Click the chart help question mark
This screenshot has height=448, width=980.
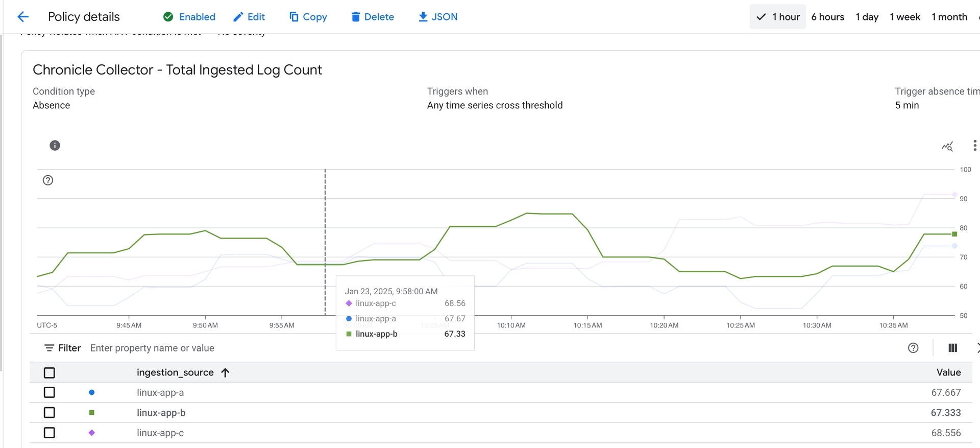(48, 180)
